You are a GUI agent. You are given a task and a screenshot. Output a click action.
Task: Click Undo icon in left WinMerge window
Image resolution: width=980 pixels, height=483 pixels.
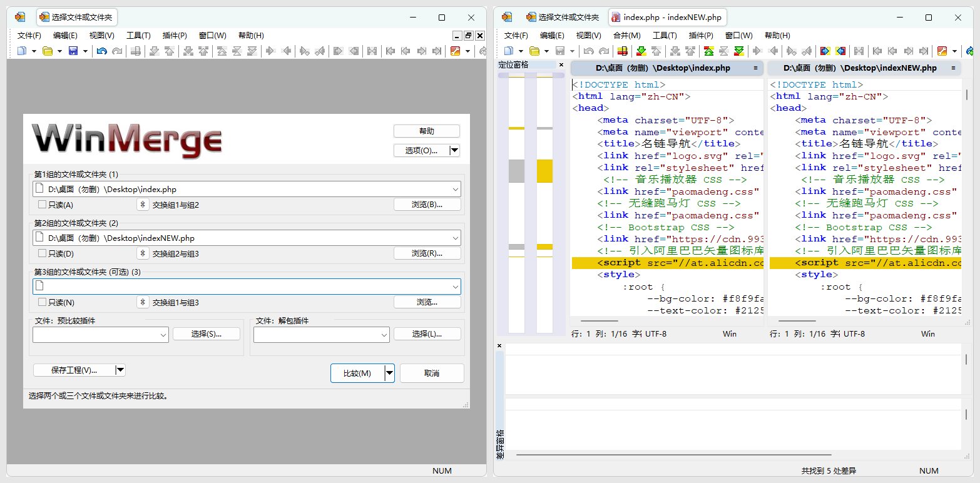pyautogui.click(x=101, y=51)
